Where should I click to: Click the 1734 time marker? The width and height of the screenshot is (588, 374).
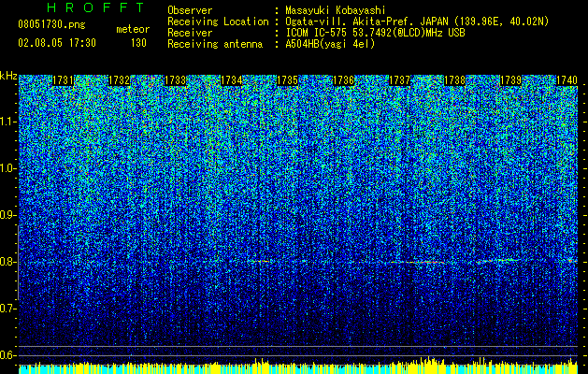pos(232,80)
